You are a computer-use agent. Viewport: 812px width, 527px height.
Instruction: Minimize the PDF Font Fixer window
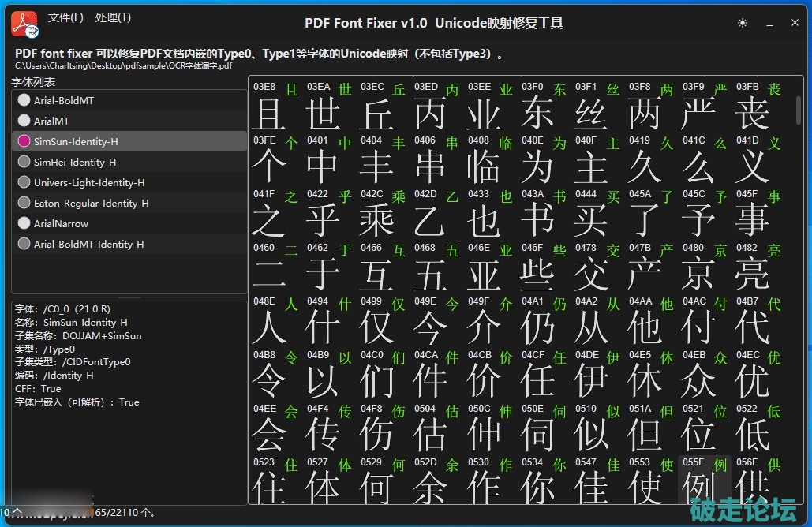click(x=769, y=24)
